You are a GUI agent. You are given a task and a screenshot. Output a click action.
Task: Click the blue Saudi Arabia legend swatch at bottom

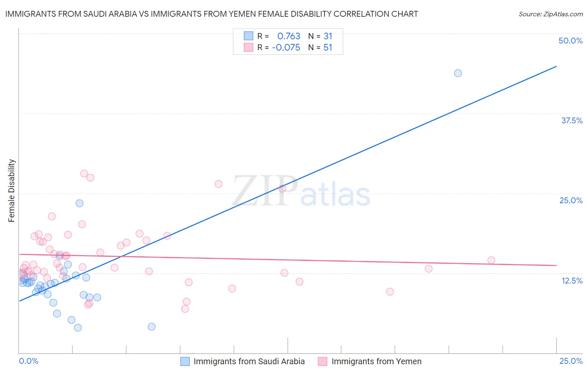pyautogui.click(x=185, y=361)
